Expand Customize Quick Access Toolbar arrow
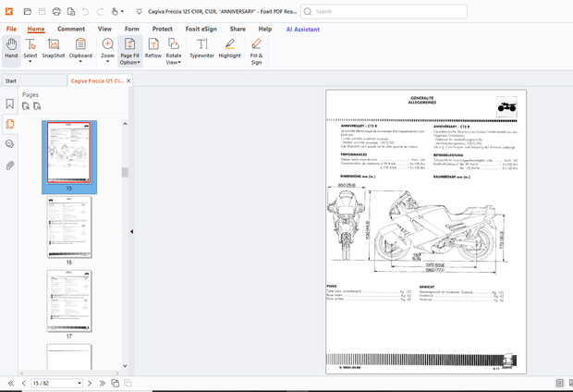Viewport: 573px width, 392px height. 139,12
